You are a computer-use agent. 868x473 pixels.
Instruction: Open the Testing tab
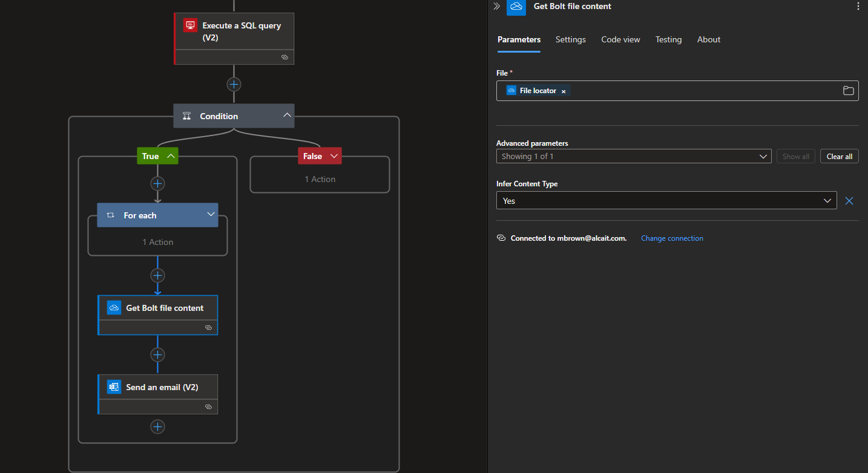[668, 39]
